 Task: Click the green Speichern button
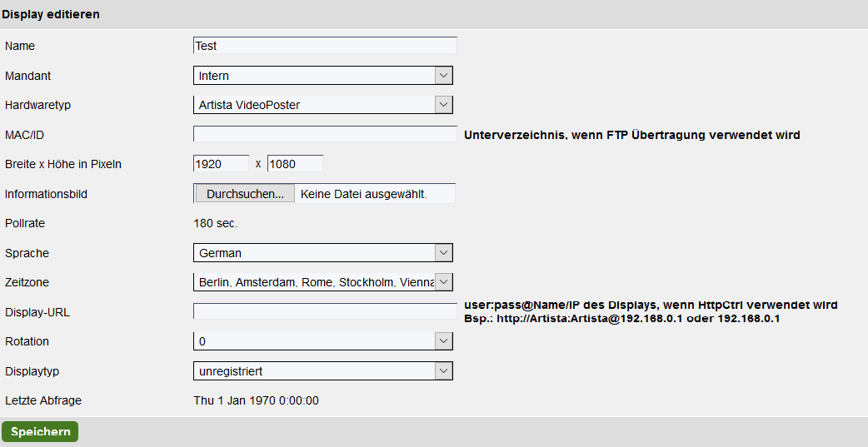(40, 432)
